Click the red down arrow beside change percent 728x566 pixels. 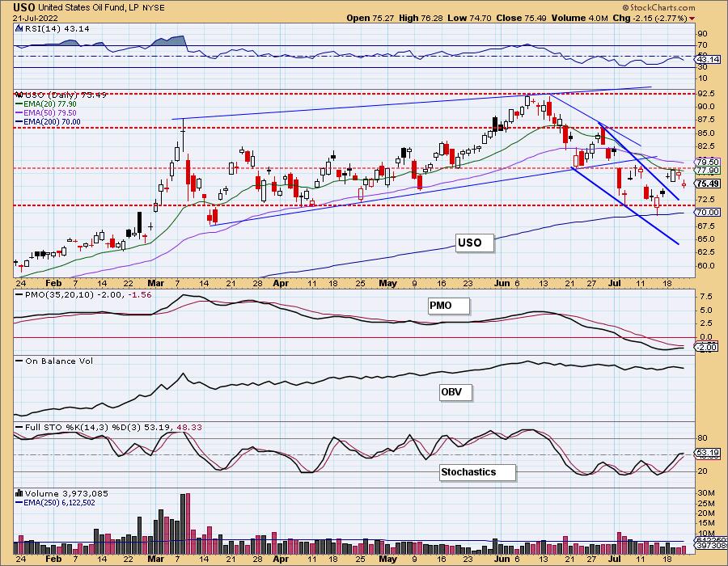[692, 19]
